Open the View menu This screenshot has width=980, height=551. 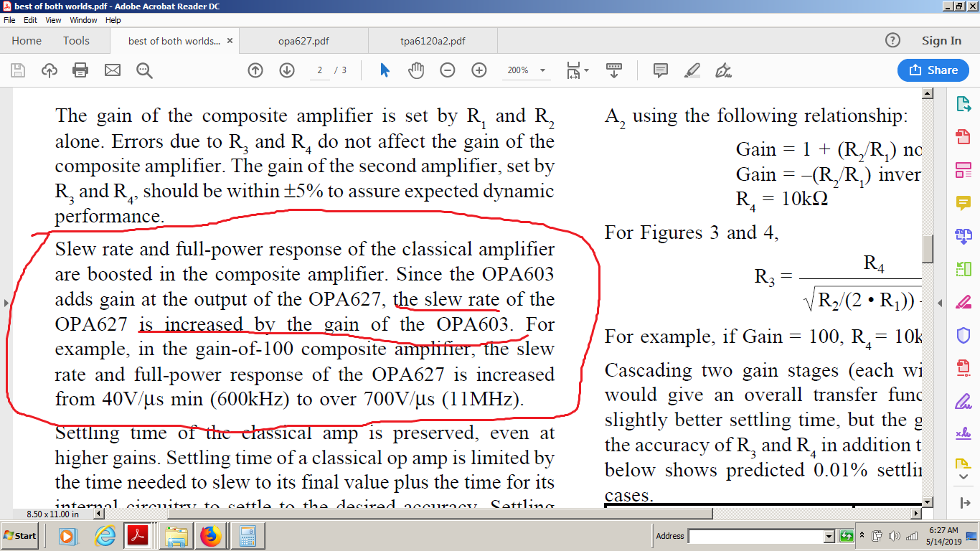[53, 20]
